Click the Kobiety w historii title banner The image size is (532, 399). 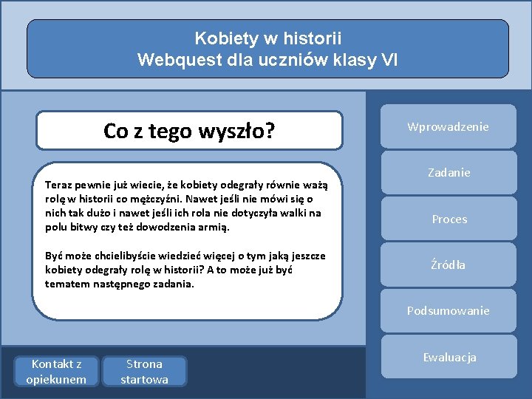coord(267,49)
